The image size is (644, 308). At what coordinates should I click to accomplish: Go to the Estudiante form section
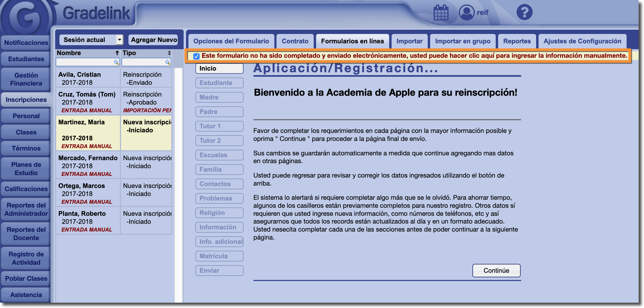tap(219, 83)
